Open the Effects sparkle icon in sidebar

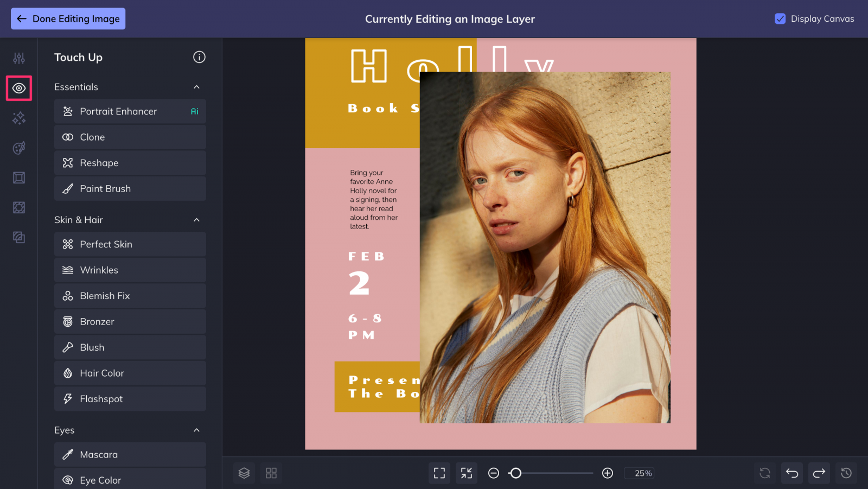point(19,118)
